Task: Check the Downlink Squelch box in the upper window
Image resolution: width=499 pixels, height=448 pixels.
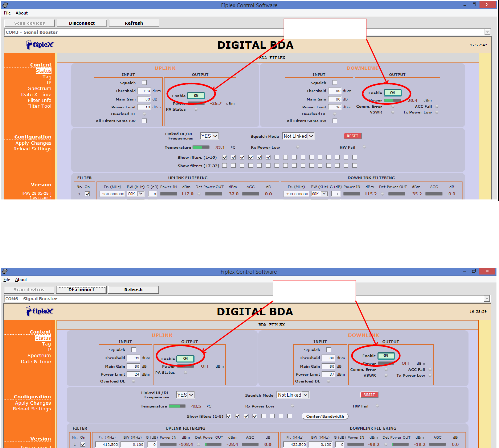Action: click(x=335, y=83)
